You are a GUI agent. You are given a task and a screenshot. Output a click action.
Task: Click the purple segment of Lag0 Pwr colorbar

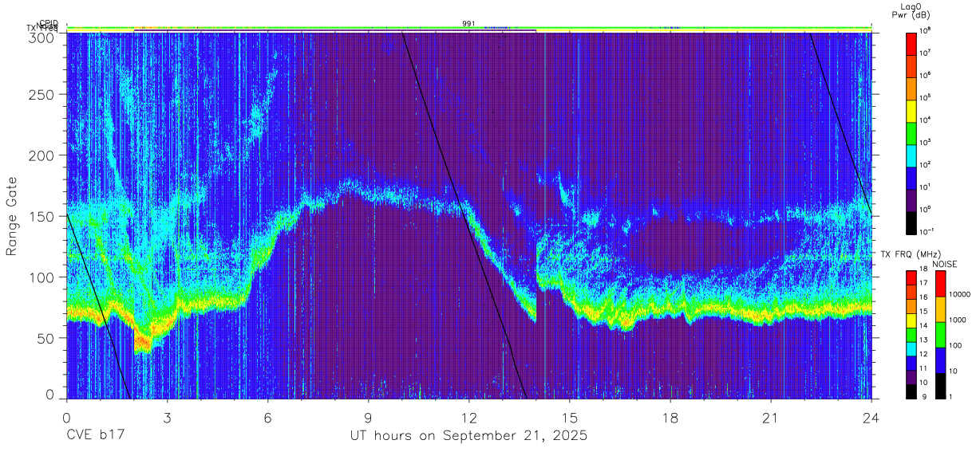coord(911,198)
